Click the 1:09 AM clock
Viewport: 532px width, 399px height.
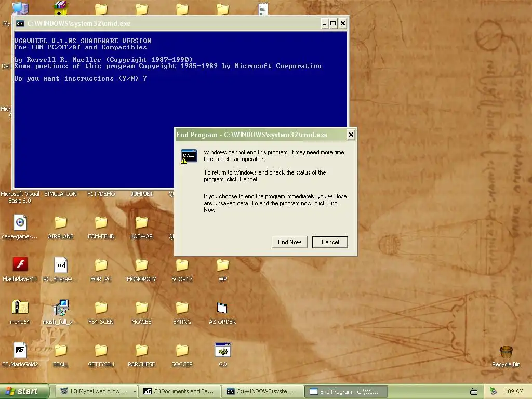pos(513,391)
